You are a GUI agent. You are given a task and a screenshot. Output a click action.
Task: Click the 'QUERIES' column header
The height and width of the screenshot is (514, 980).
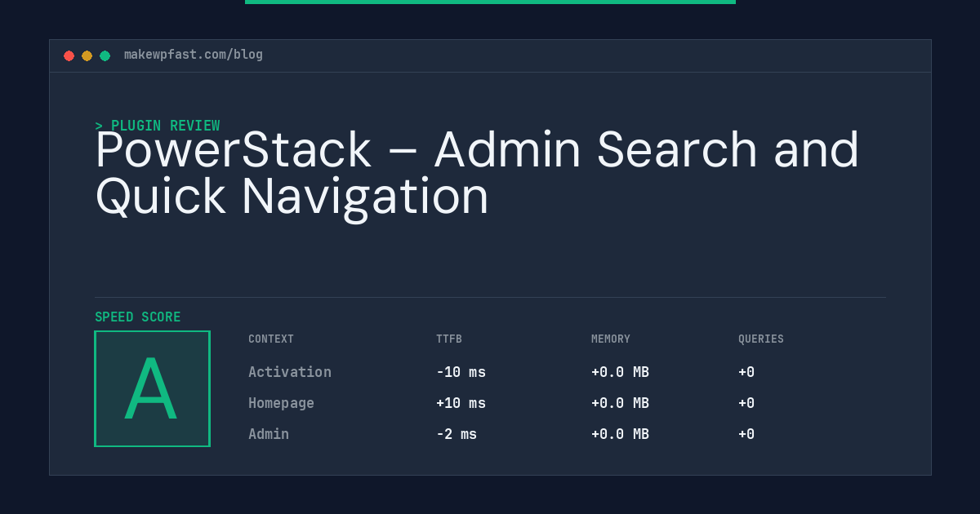[761, 339]
